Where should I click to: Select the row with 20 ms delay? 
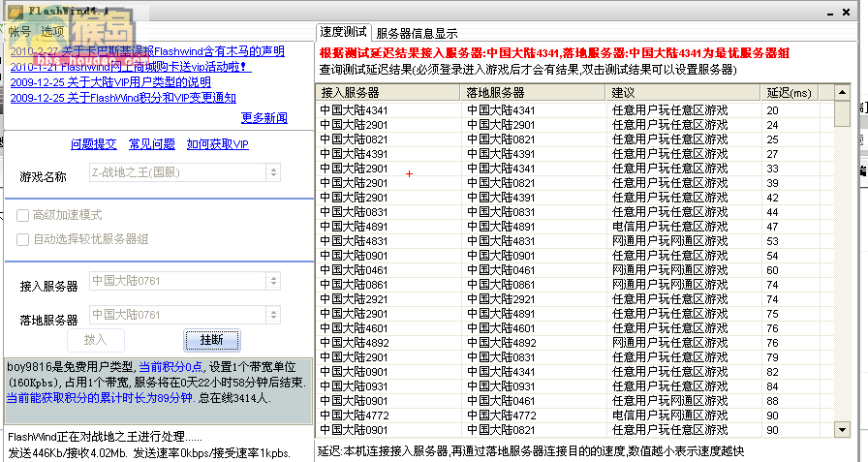coord(574,110)
